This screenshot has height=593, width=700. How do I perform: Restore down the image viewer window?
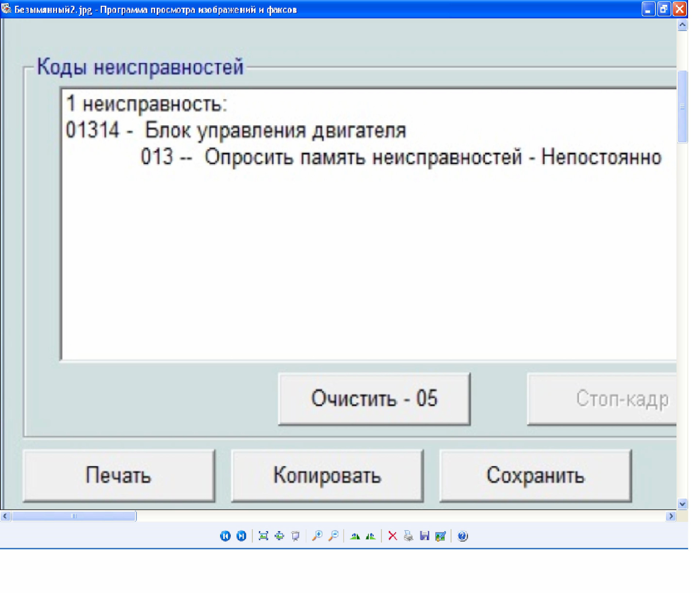(x=664, y=9)
